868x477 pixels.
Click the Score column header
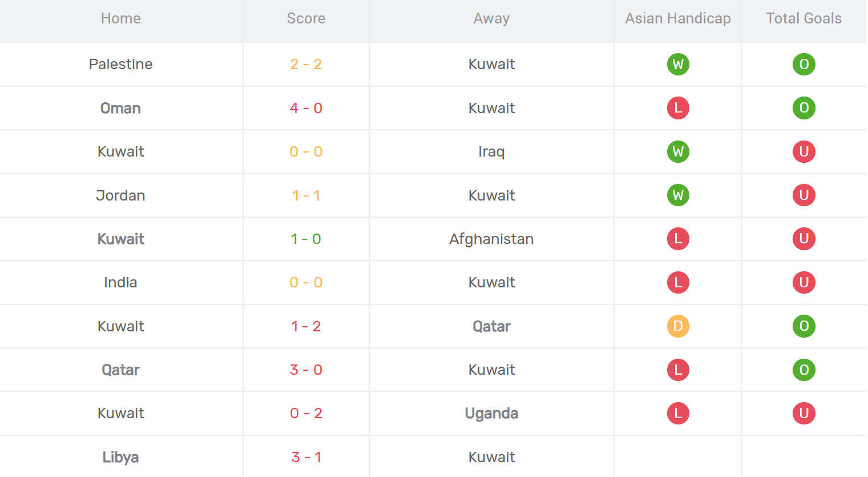tap(306, 18)
